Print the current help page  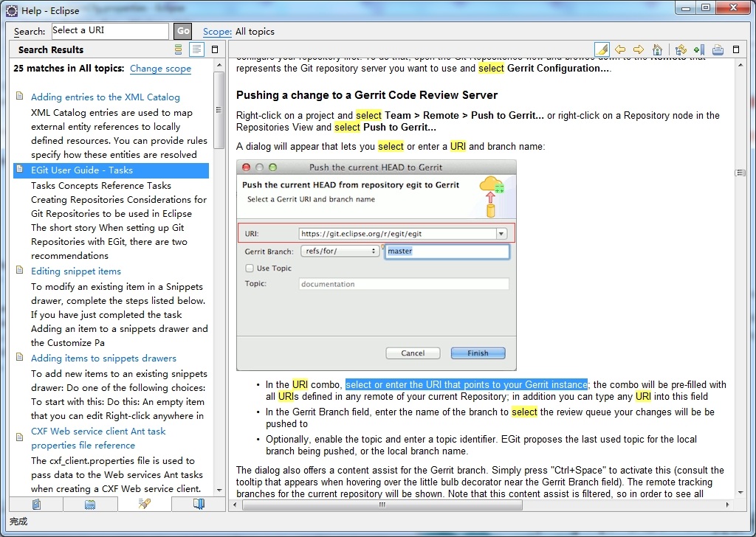pos(718,49)
